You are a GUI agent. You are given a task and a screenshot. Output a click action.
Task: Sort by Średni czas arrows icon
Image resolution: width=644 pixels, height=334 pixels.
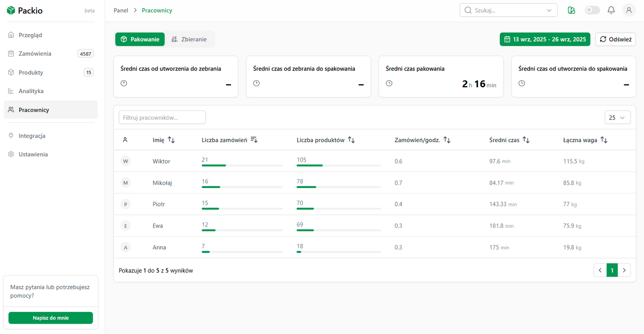click(526, 140)
